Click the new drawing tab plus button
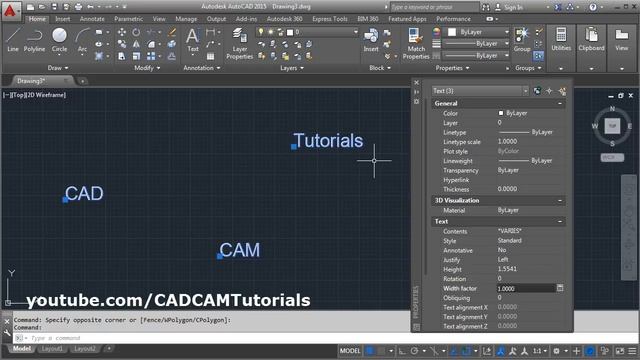Screen dimensions: 640x360 click(x=82, y=81)
